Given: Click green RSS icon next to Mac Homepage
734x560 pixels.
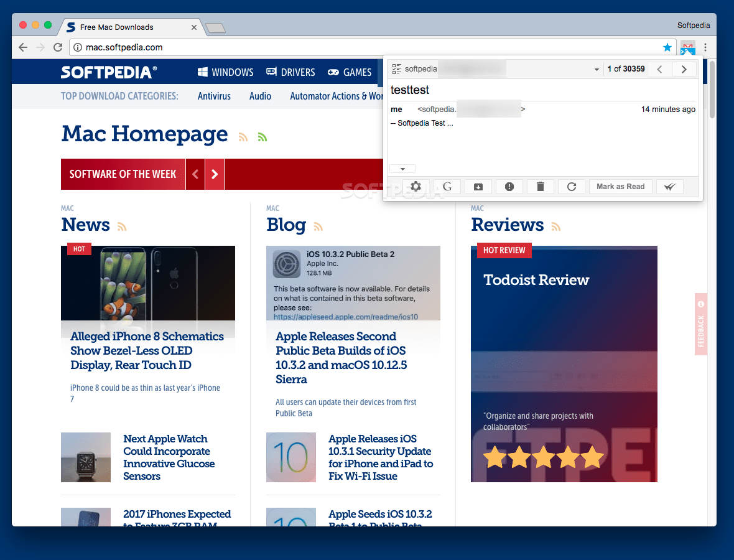Looking at the screenshot, I should (x=262, y=137).
